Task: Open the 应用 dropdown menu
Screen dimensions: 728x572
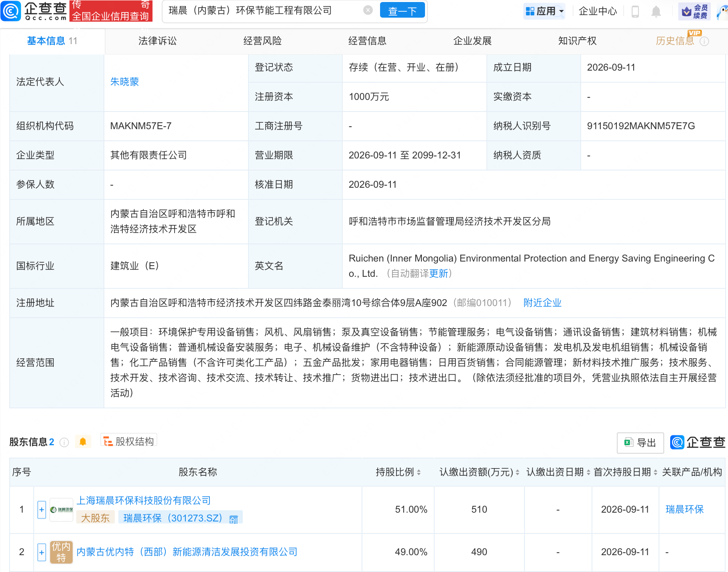Action: coord(545,11)
